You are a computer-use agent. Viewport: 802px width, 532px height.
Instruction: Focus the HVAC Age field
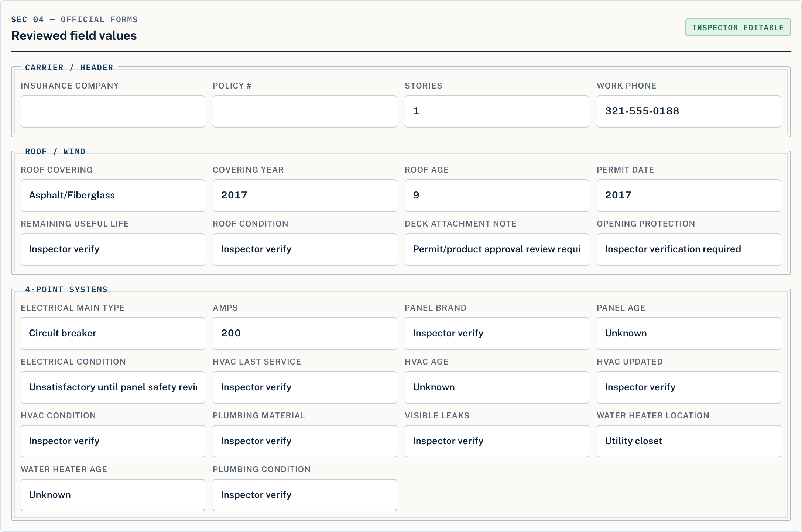(x=497, y=387)
